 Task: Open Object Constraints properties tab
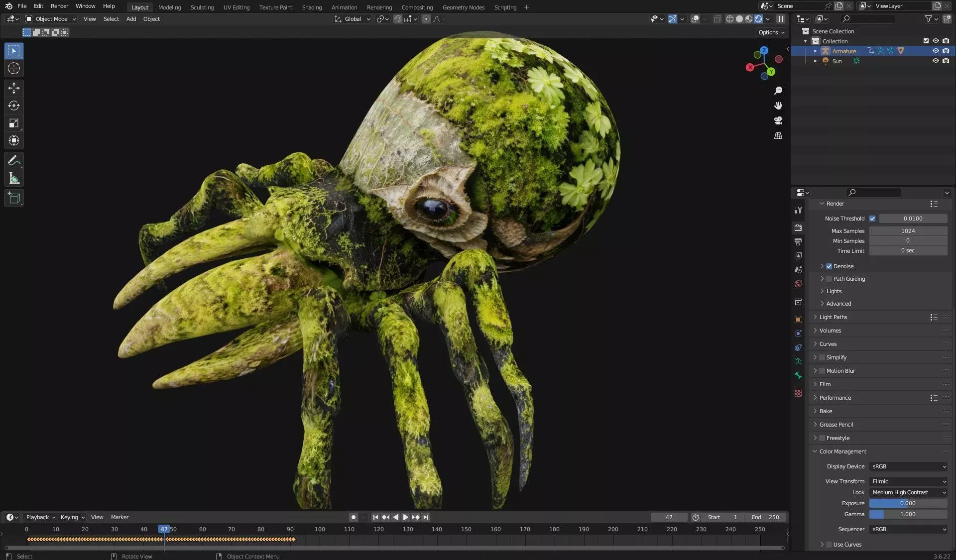[798, 347]
